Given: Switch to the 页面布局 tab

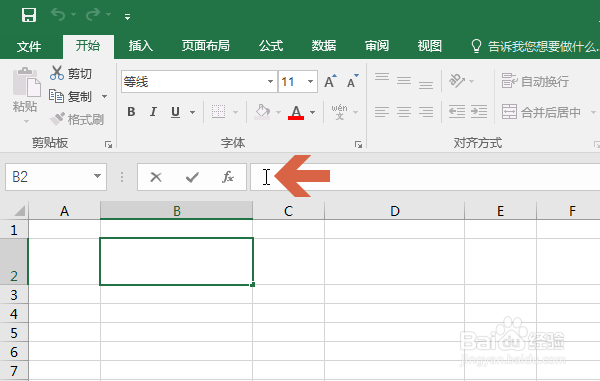Looking at the screenshot, I should point(205,46).
